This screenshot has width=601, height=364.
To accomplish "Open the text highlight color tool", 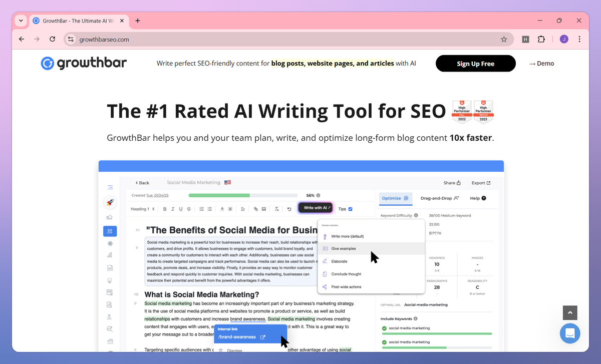I will (230, 209).
